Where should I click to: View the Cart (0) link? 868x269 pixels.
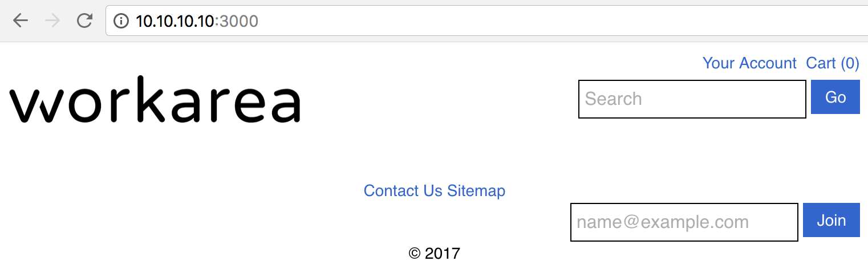pyautogui.click(x=833, y=63)
